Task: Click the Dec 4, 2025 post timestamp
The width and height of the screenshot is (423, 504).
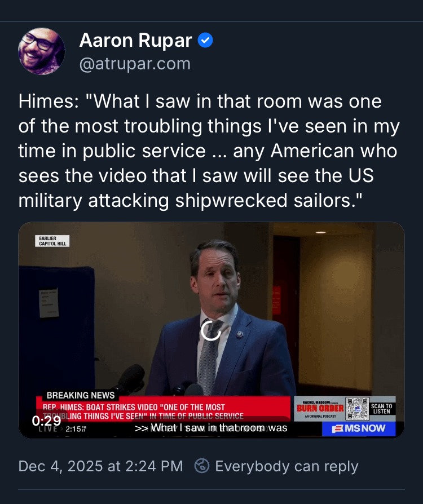Action: tap(101, 466)
